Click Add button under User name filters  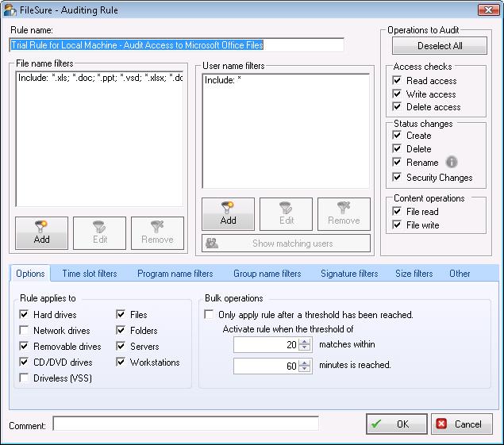[229, 214]
